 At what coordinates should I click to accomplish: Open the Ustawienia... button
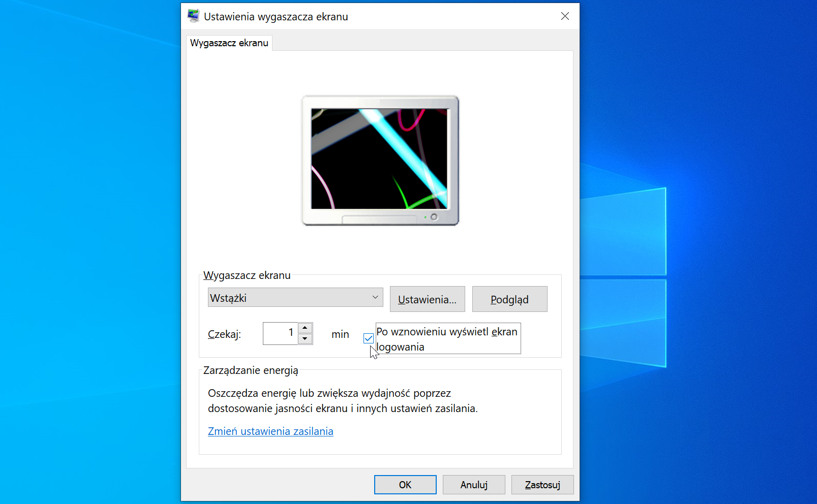tap(428, 299)
